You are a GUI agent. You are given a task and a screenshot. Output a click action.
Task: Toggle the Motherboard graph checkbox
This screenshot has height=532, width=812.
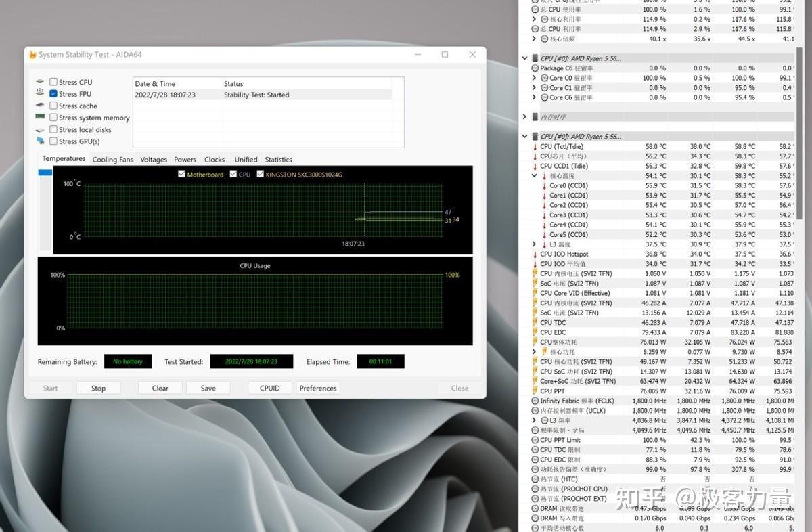pos(181,175)
